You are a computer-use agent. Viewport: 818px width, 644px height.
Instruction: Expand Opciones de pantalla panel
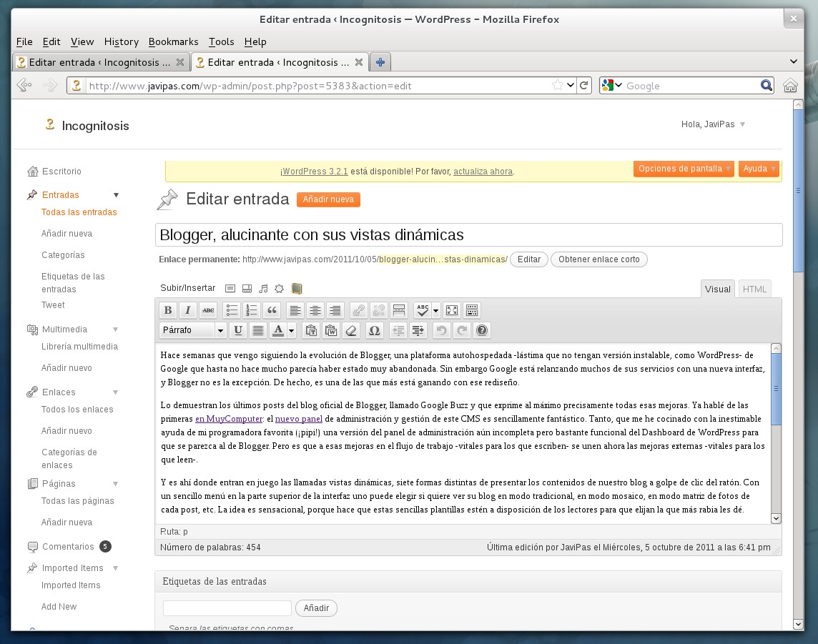point(684,169)
